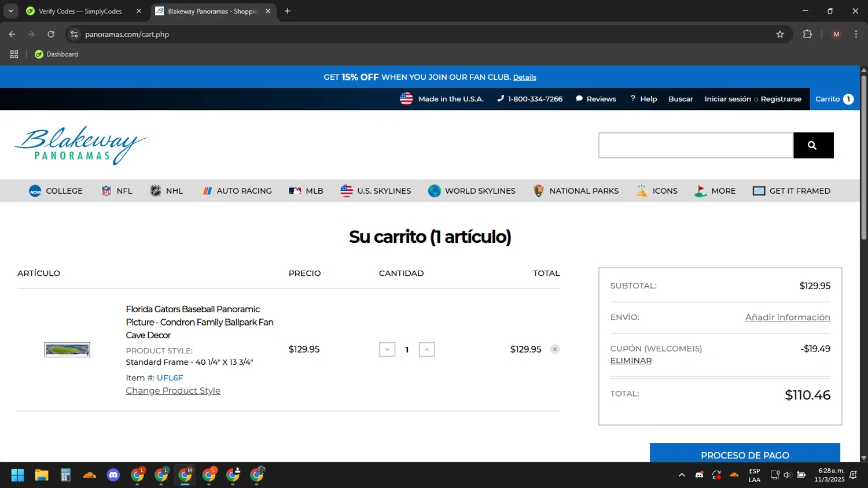Click Made in the U.S.A. flag link
The height and width of the screenshot is (488, 868).
[442, 99]
